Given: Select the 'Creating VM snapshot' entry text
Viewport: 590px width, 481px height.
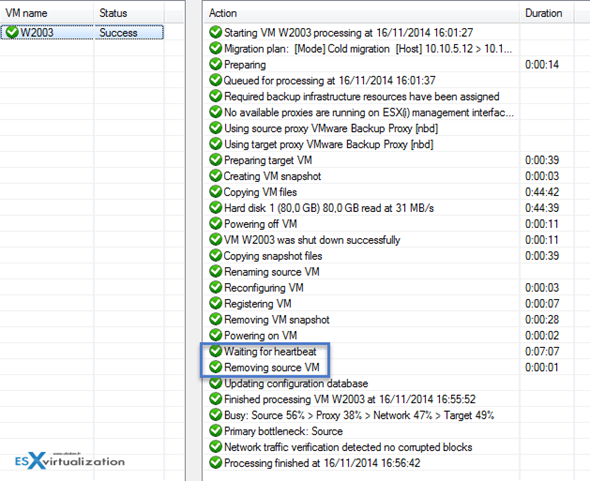Looking at the screenshot, I should pos(272,176).
